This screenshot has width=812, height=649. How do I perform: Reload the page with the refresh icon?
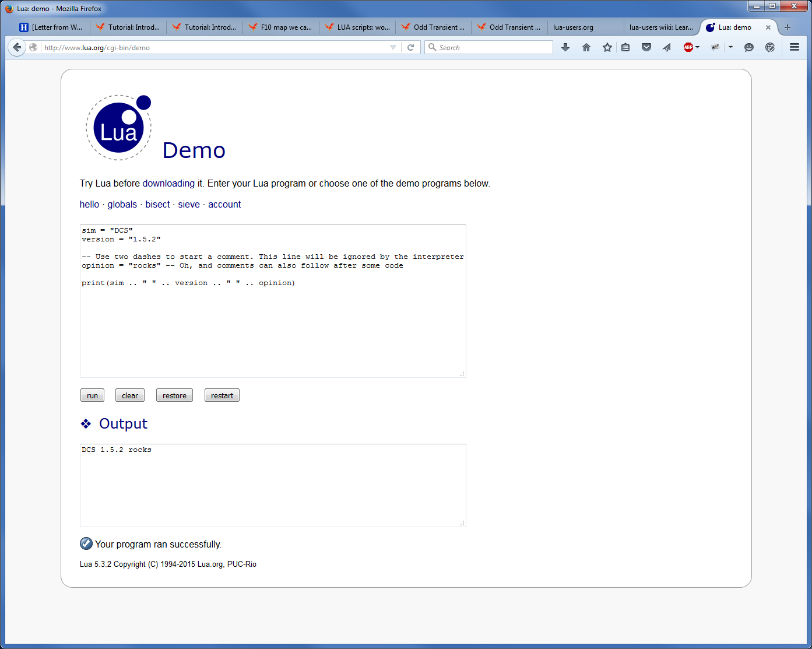(410, 47)
